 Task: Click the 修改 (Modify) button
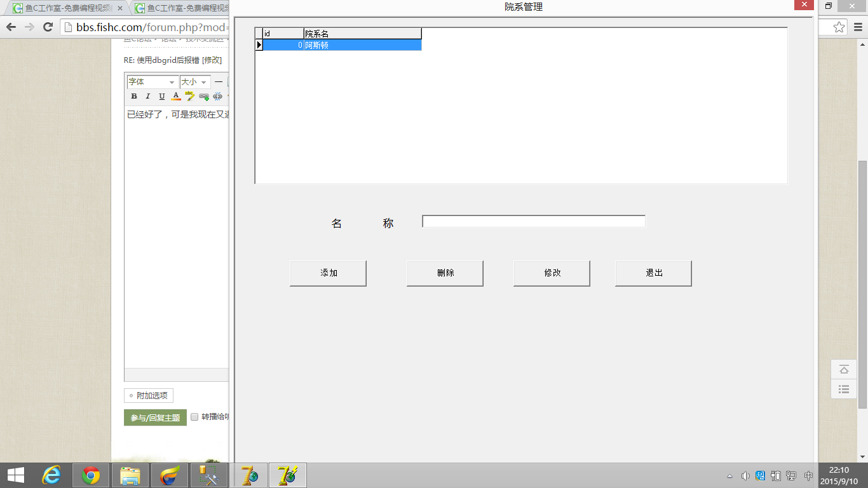pyautogui.click(x=552, y=273)
